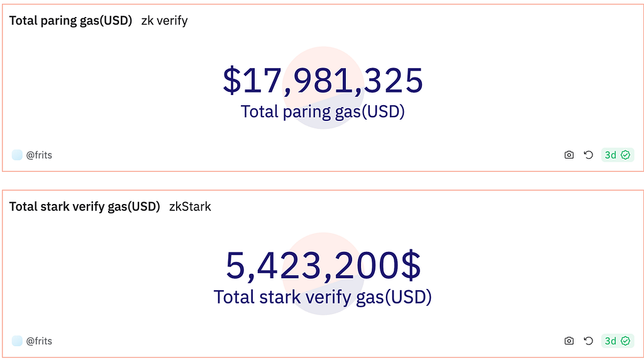644x362 pixels.
Task: Click the counter label under 5,423,200$
Action: pos(323,297)
